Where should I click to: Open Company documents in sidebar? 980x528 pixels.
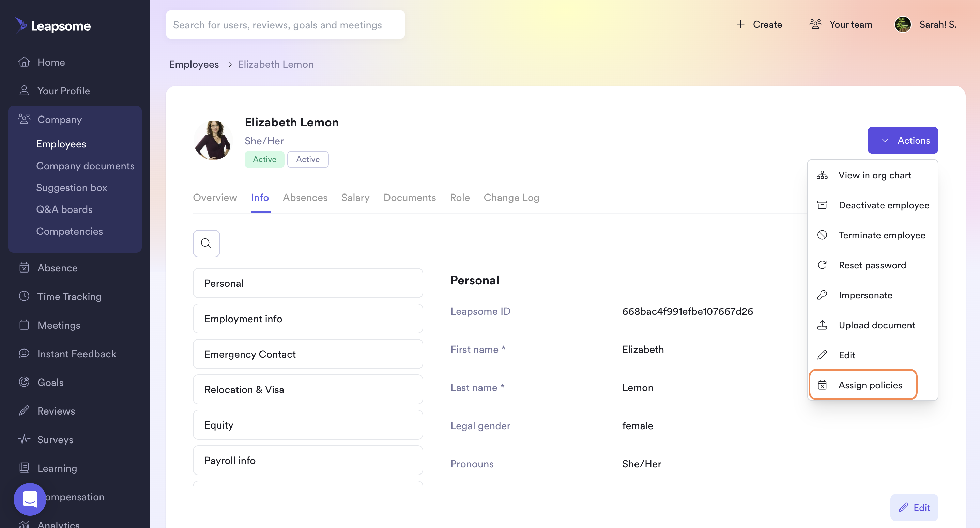pos(85,166)
